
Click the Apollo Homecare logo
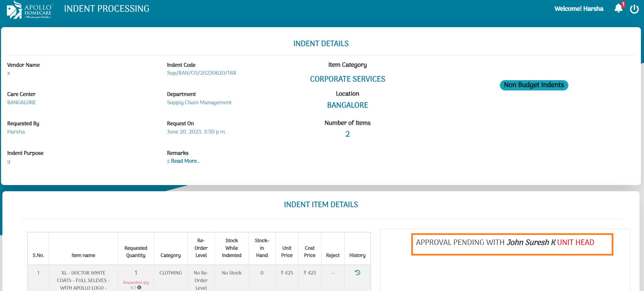(x=30, y=10)
